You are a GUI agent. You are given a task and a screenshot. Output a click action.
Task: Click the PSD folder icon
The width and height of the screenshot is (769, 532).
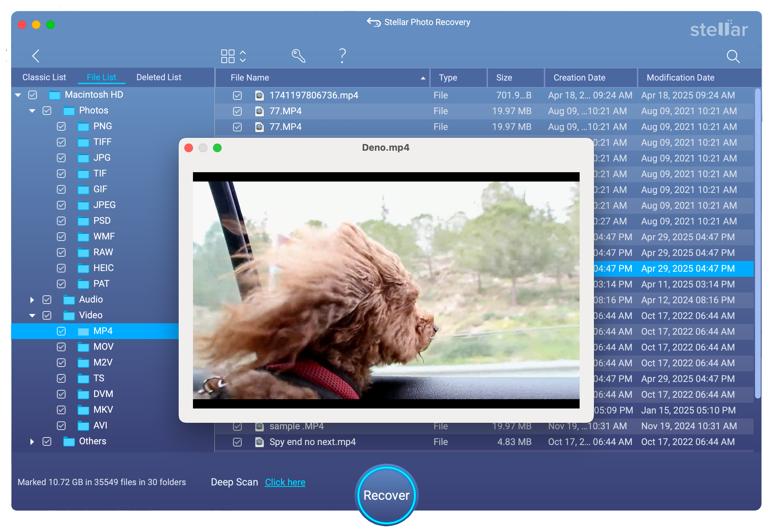pyautogui.click(x=83, y=221)
